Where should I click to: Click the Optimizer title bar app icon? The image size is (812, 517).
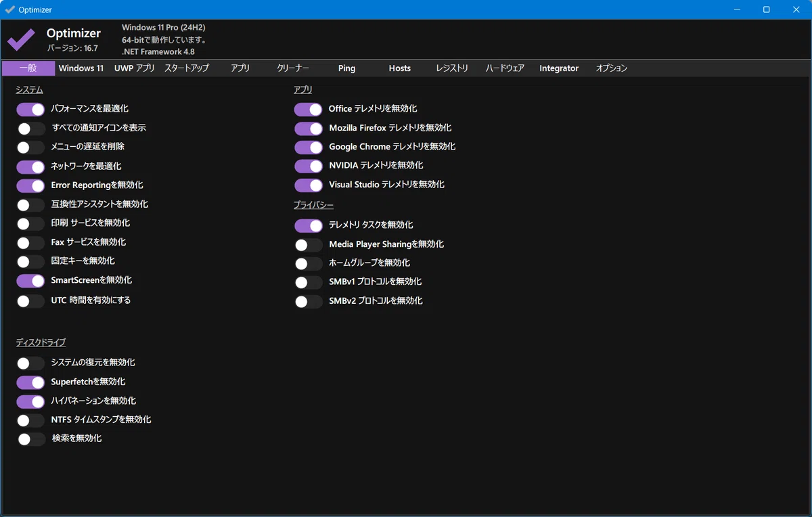click(x=9, y=9)
